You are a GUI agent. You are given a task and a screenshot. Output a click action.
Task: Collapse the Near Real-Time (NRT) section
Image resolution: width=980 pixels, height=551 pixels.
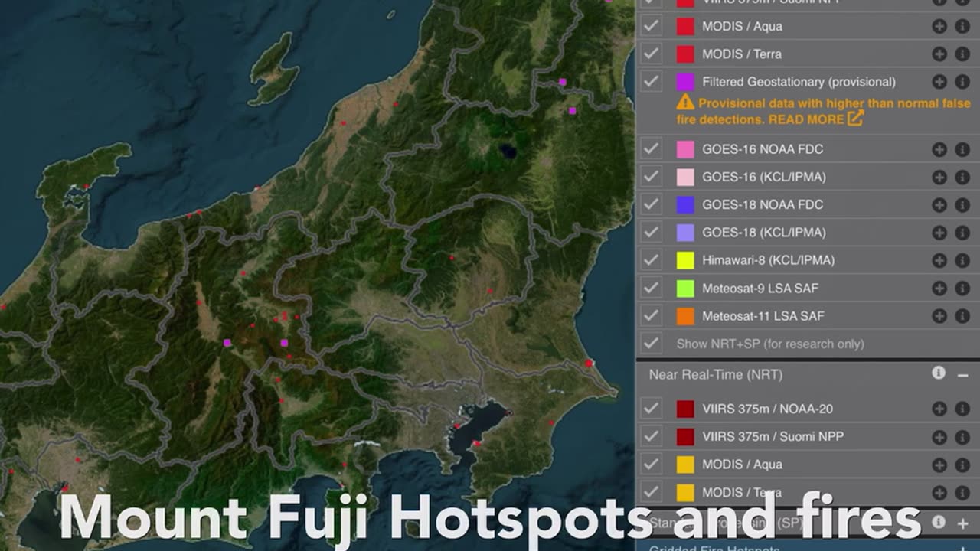point(962,374)
